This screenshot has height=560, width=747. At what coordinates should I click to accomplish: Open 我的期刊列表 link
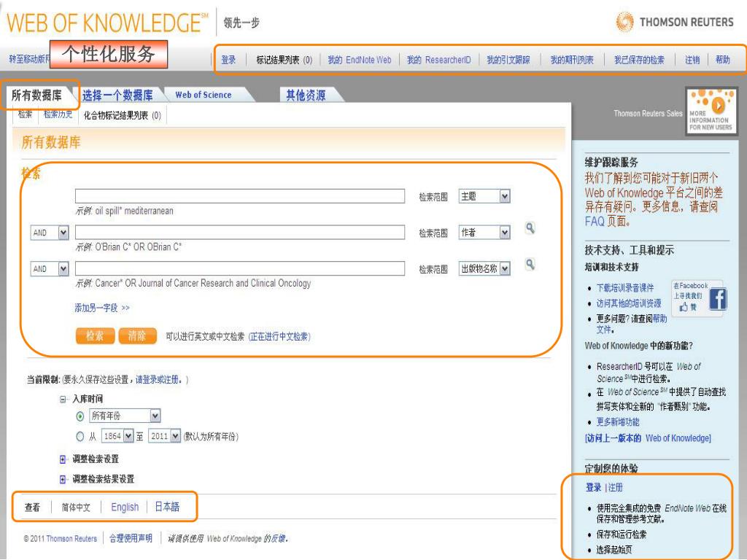572,60
